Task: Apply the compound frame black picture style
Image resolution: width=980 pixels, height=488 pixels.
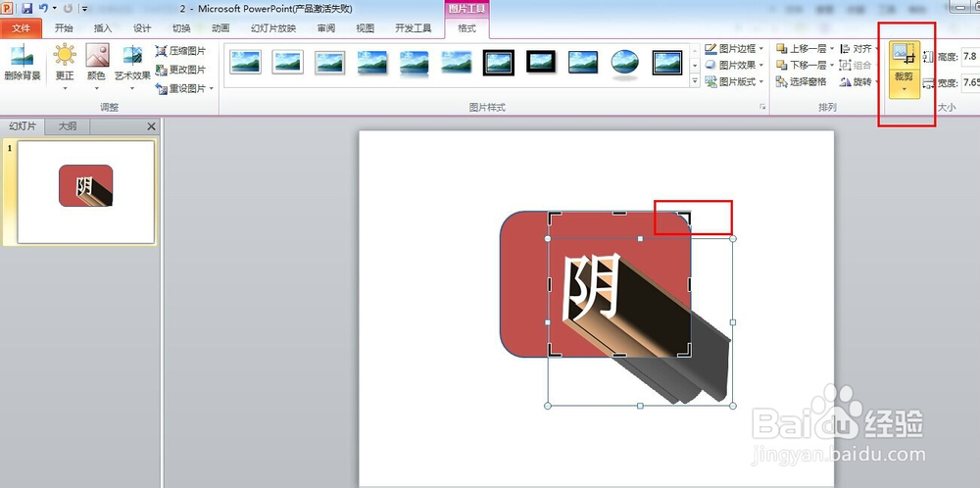Action: click(x=666, y=63)
